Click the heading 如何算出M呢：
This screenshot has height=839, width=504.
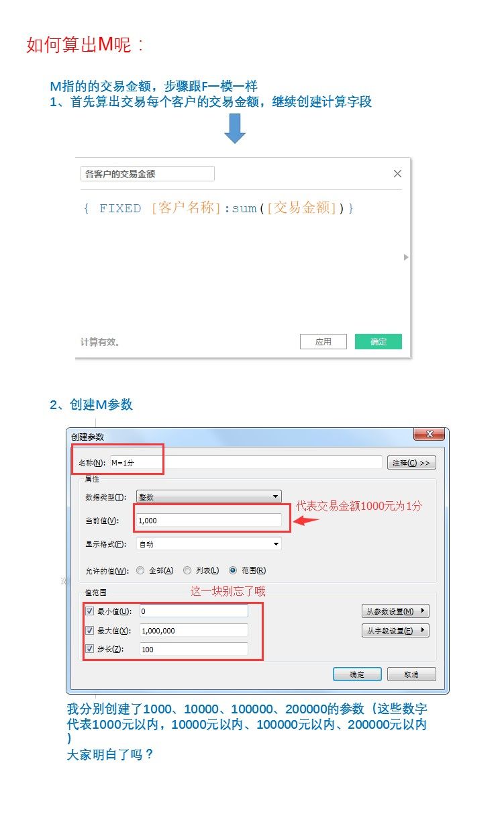click(x=85, y=45)
